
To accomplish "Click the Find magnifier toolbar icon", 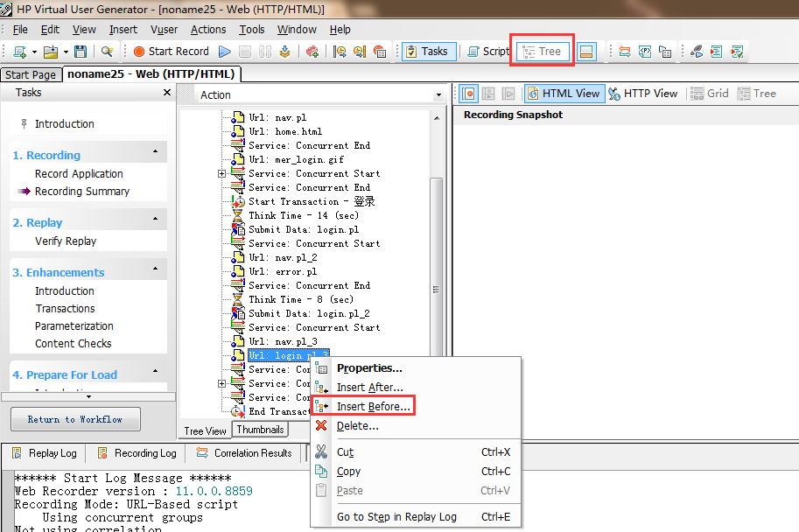I will click(x=107, y=52).
